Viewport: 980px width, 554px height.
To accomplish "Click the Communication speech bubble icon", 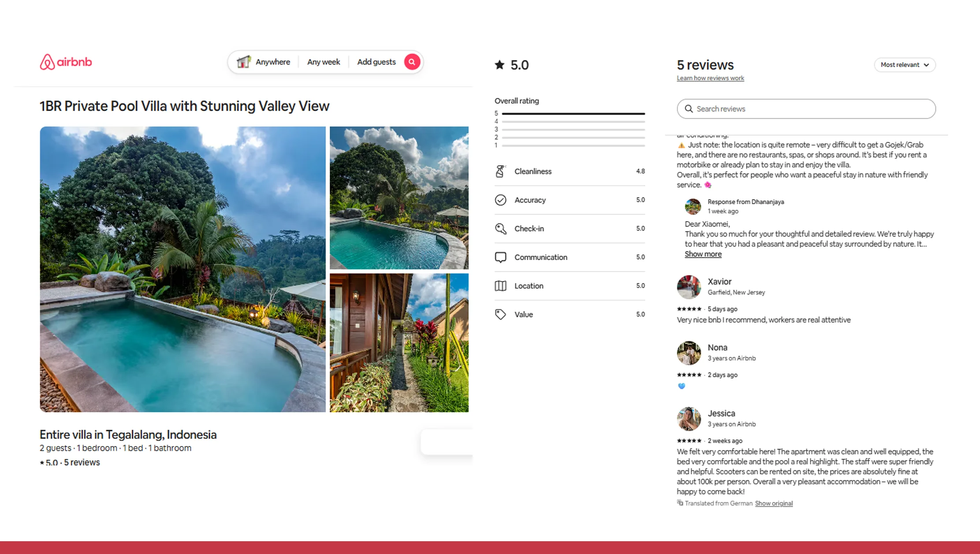I will [501, 257].
